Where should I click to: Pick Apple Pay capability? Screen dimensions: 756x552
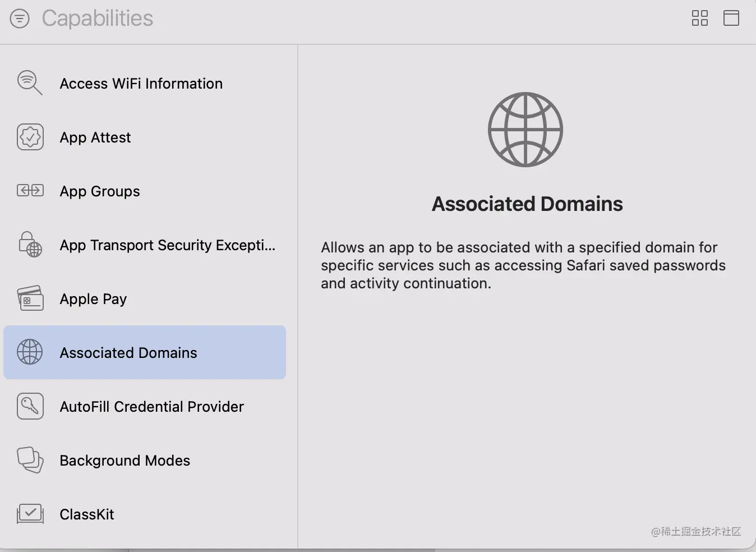[x=145, y=298]
